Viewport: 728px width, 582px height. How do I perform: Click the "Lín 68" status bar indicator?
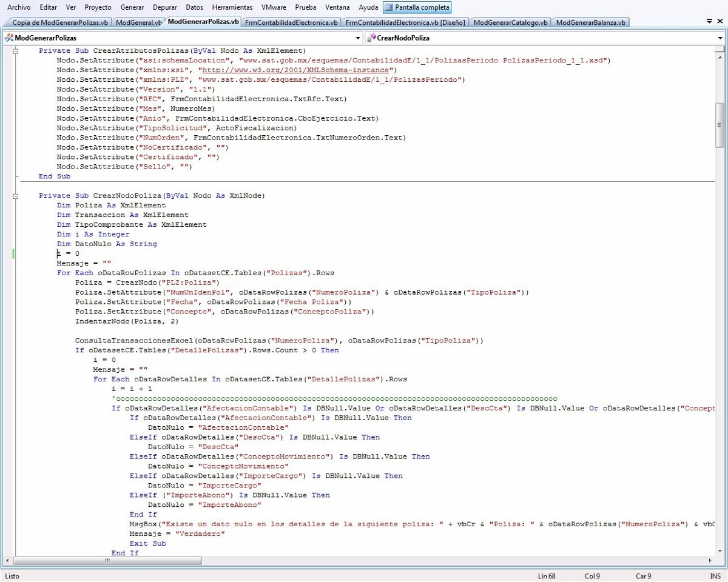click(x=547, y=576)
